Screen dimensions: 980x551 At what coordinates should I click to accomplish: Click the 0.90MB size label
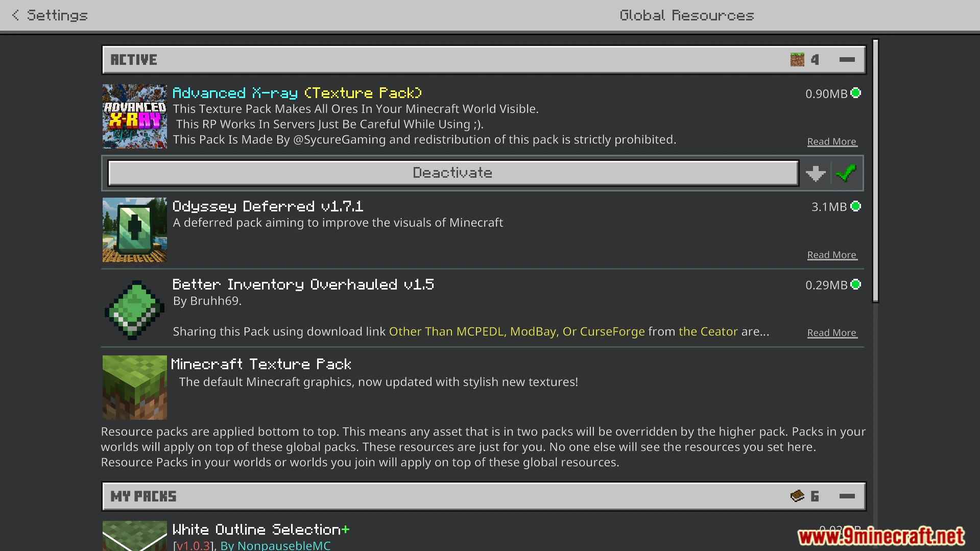[x=826, y=94]
